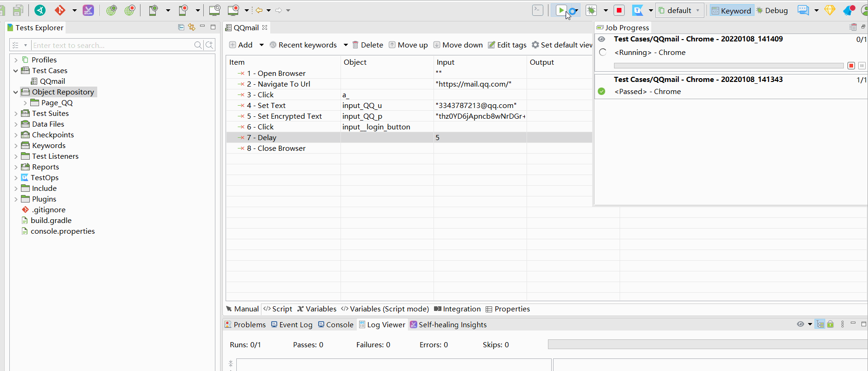
Task: Launch Record Windows monitor icon
Action: 233,10
